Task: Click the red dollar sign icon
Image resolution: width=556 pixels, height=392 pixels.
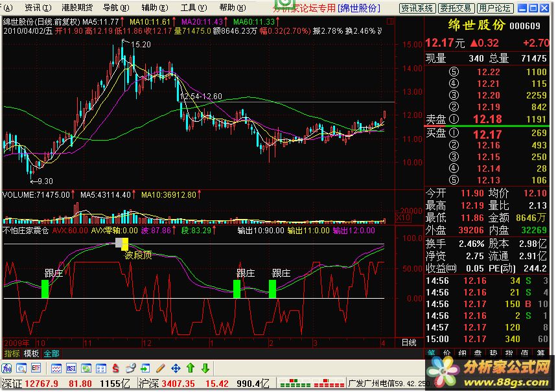Action: click(115, 368)
